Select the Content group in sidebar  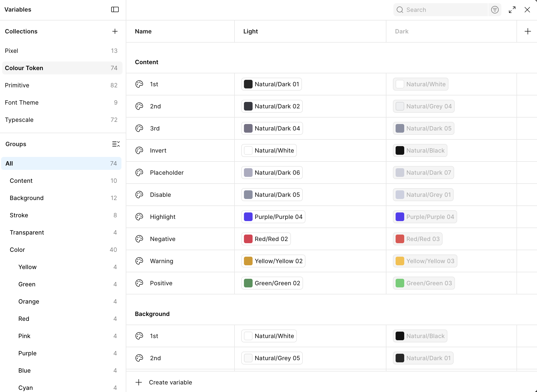point(61,181)
